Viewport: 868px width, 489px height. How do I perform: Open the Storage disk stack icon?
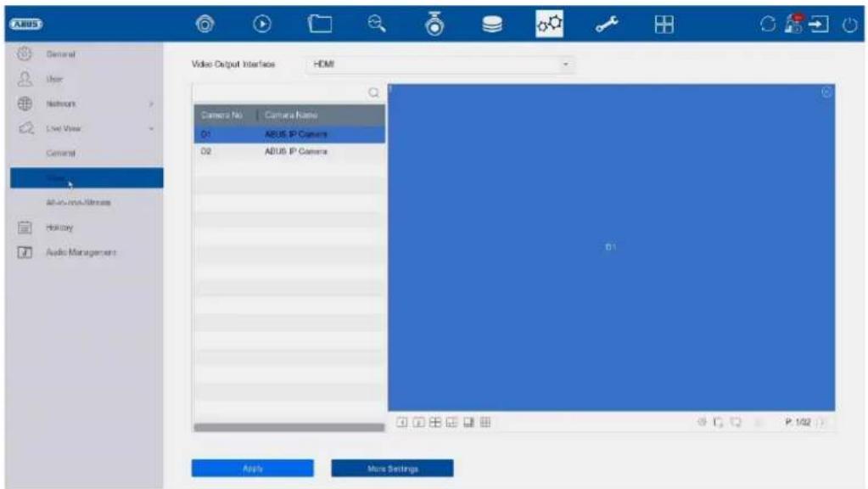pyautogui.click(x=491, y=24)
